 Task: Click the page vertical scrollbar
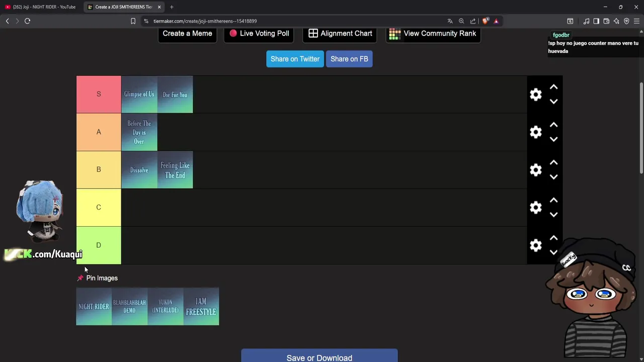(x=641, y=128)
